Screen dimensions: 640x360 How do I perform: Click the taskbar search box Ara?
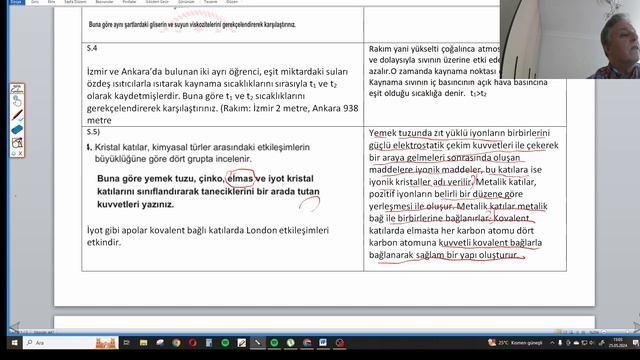pyautogui.click(x=71, y=343)
